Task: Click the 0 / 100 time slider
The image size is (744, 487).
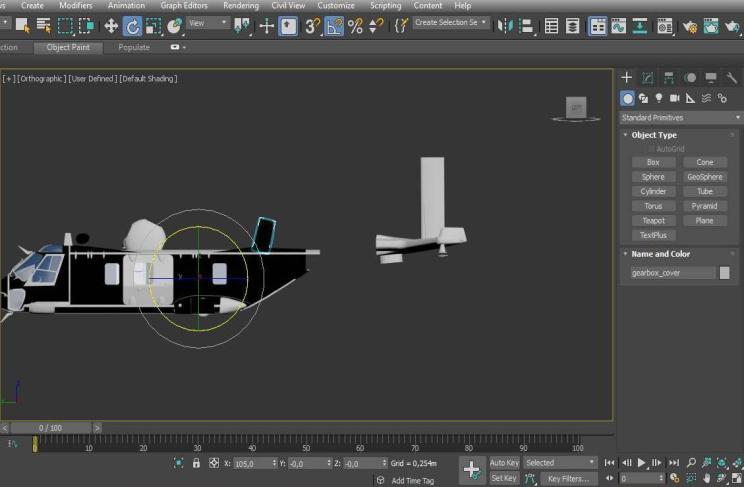Action: (x=50, y=428)
